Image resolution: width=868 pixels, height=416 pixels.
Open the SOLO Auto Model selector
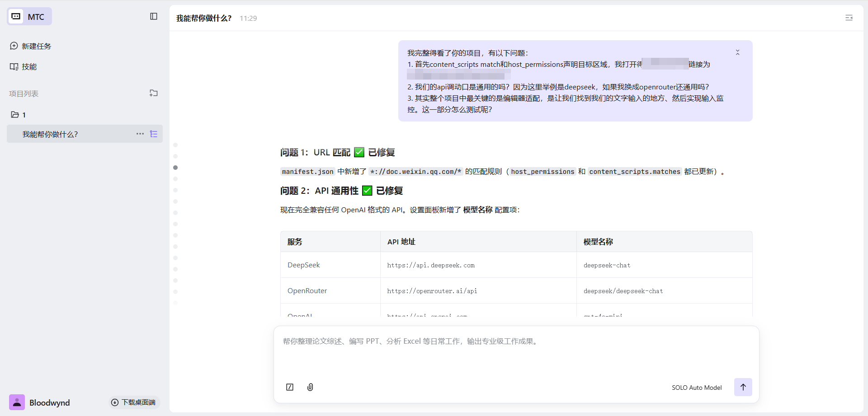click(x=696, y=388)
